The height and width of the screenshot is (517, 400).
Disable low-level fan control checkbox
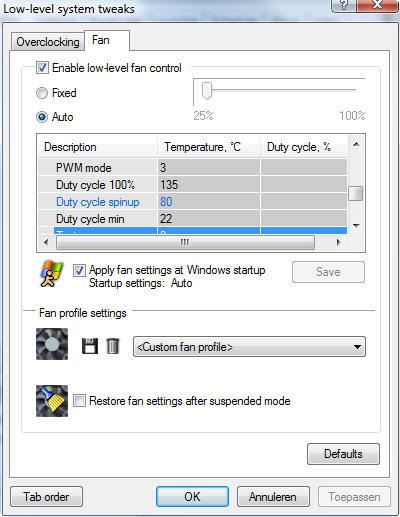click(42, 68)
